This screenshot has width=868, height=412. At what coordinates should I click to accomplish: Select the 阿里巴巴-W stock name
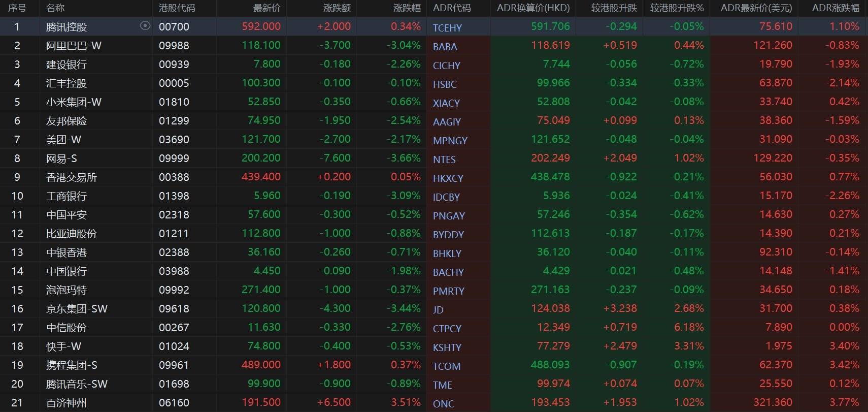point(74,46)
